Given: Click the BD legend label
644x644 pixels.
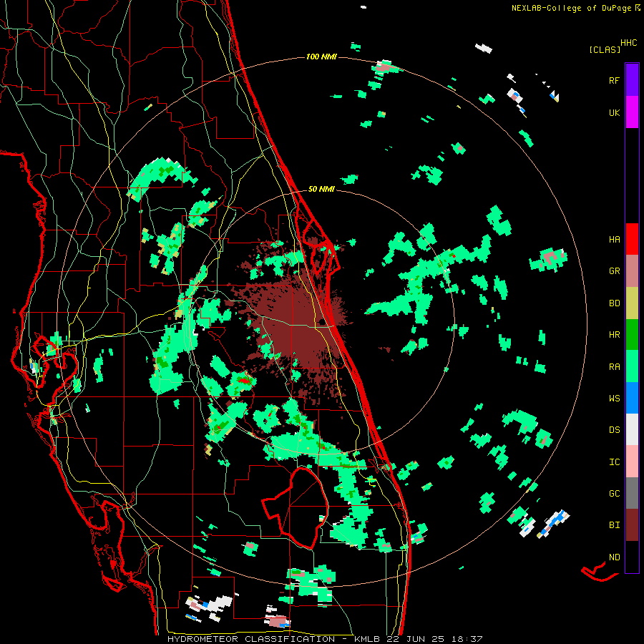Looking at the screenshot, I should click(x=614, y=303).
